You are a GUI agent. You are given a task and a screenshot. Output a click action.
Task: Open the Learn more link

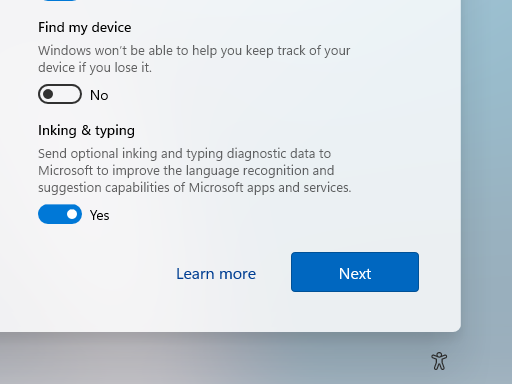[x=216, y=274]
